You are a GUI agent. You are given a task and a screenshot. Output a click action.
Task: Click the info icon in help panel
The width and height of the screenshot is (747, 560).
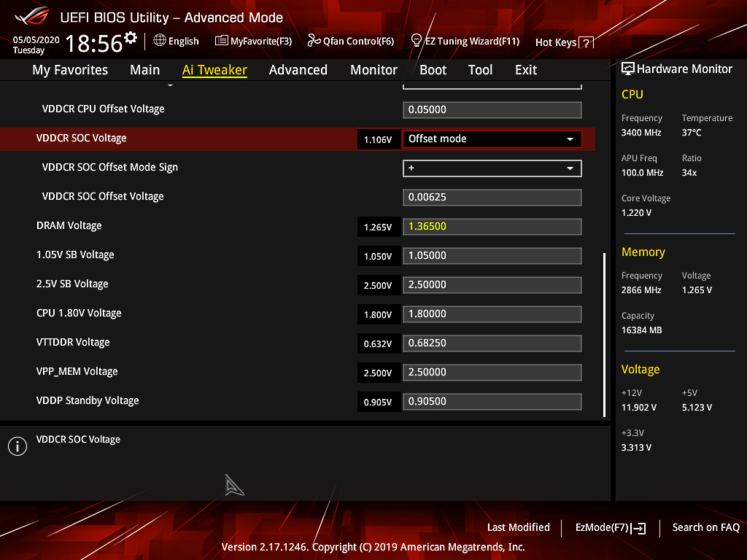pyautogui.click(x=18, y=446)
